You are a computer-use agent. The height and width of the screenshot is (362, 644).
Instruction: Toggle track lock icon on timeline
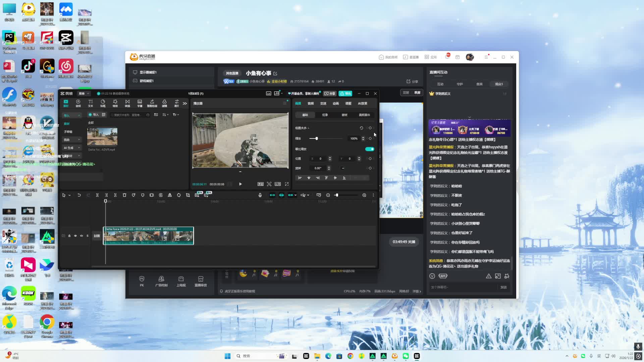(x=69, y=236)
